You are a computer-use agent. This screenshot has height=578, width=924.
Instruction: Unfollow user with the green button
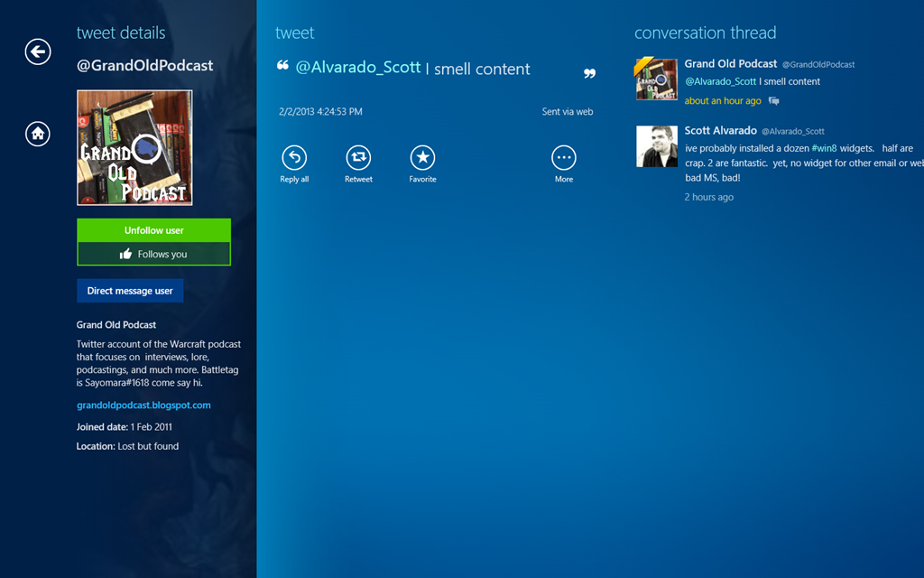pyautogui.click(x=153, y=230)
